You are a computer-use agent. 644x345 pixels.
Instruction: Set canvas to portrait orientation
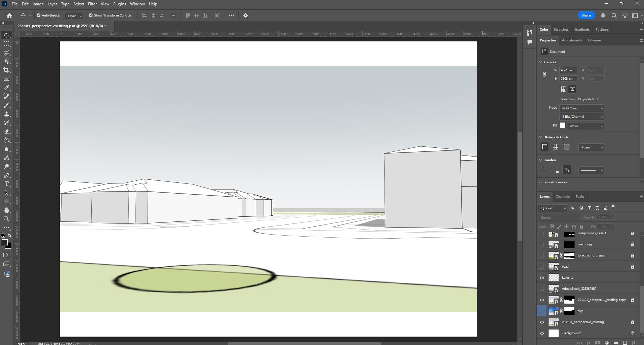tap(564, 89)
